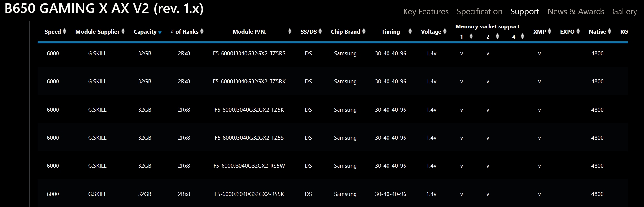Image resolution: width=644 pixels, height=207 pixels.
Task: Open the Support tab
Action: [525, 12]
